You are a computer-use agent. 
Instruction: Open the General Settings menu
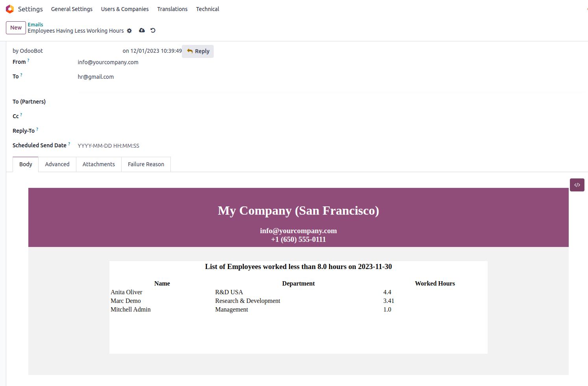tap(72, 9)
